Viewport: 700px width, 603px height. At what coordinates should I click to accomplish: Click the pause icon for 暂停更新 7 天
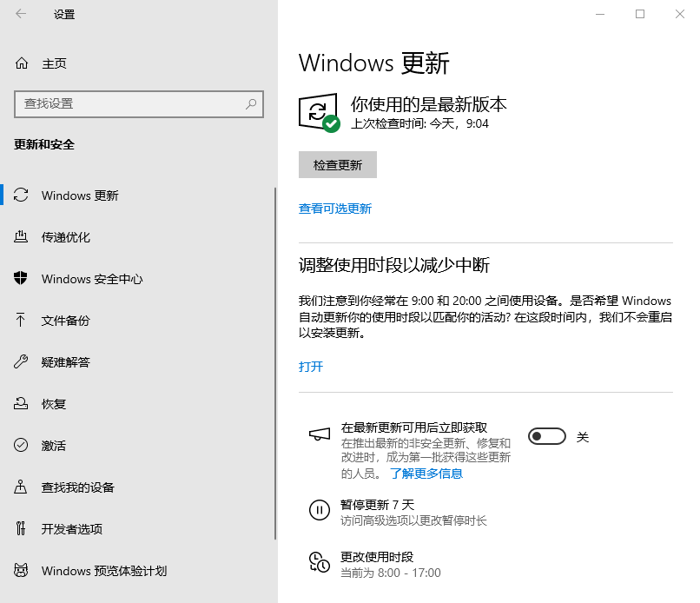[x=320, y=510]
